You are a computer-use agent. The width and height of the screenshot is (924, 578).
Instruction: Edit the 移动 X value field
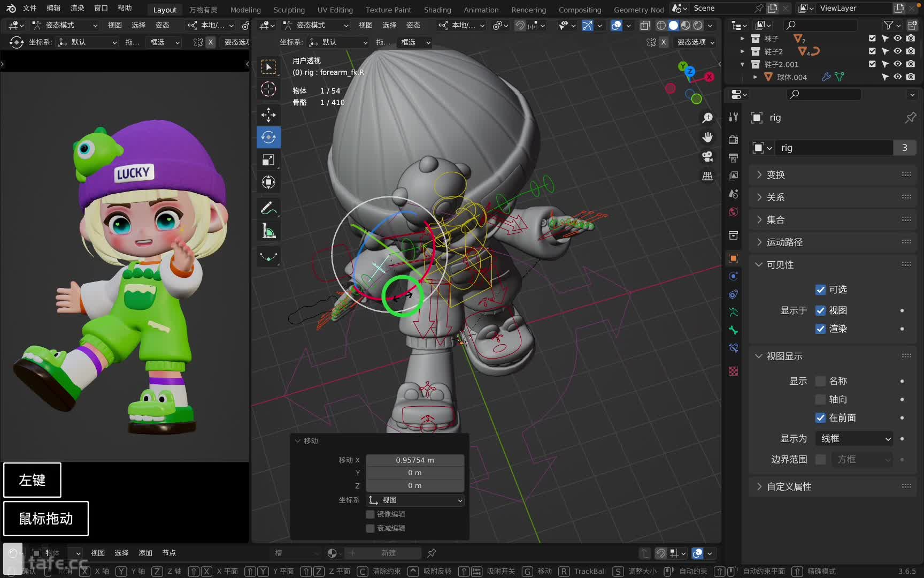coord(415,460)
